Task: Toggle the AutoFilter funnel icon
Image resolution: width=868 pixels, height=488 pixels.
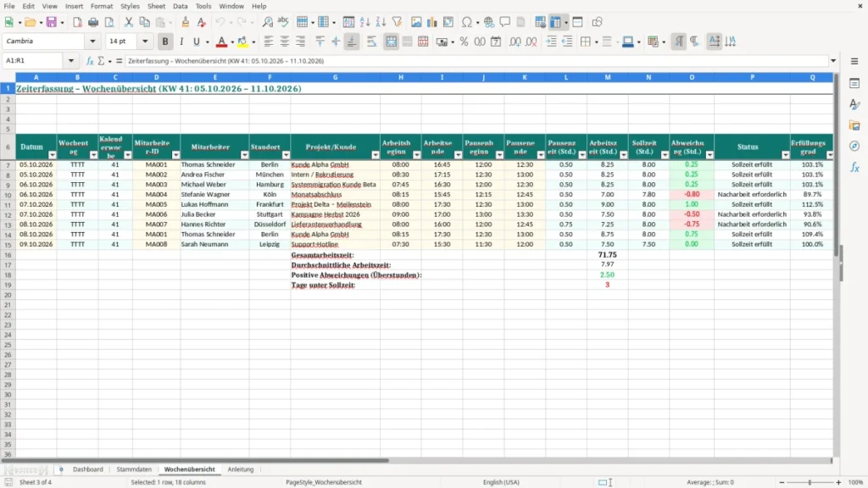Action: [397, 22]
